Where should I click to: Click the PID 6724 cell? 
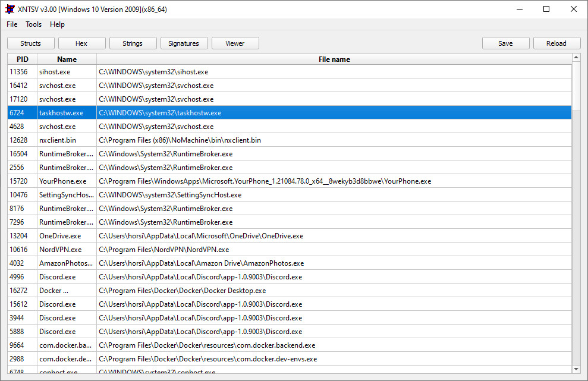[23, 113]
